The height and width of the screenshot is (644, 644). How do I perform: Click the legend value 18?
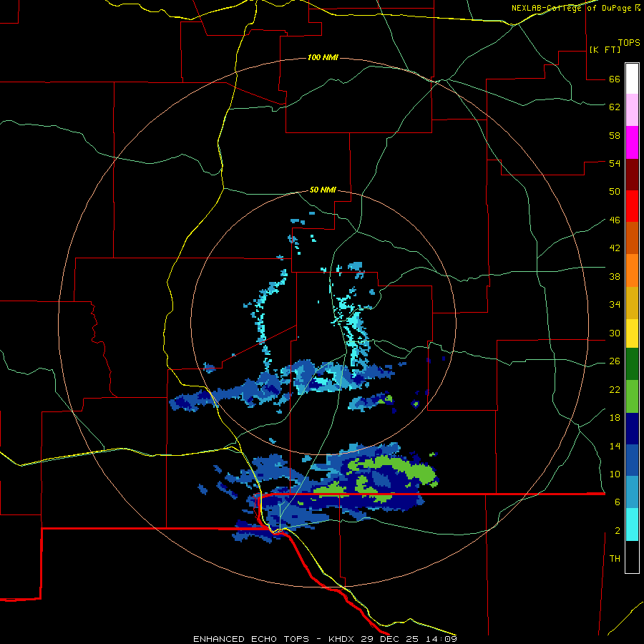pyautogui.click(x=615, y=418)
